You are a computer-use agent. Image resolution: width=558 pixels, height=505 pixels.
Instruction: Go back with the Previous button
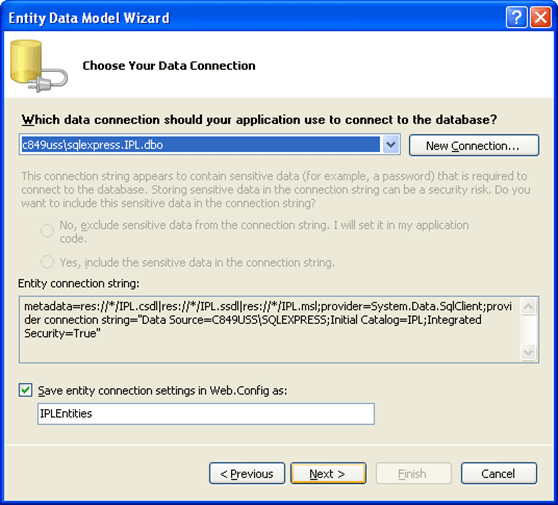(247, 473)
